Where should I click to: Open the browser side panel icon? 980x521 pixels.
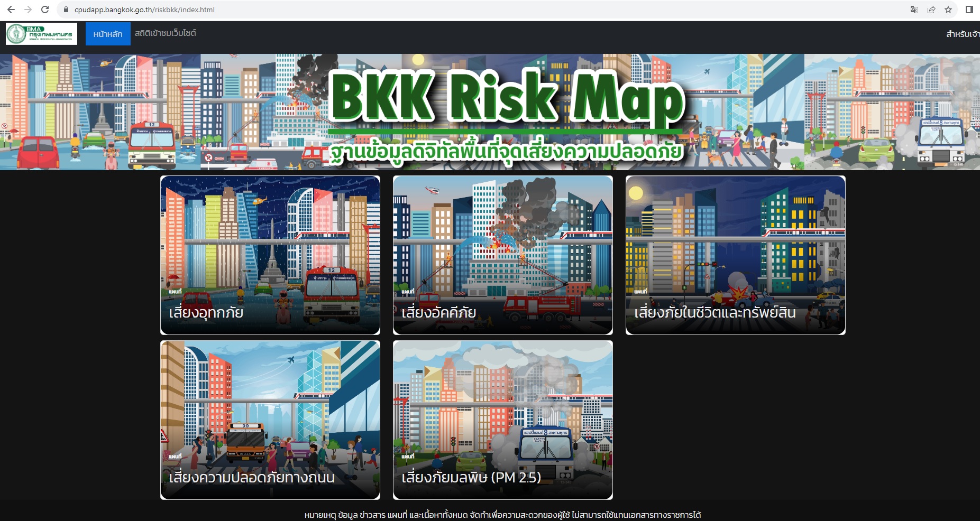tap(969, 10)
